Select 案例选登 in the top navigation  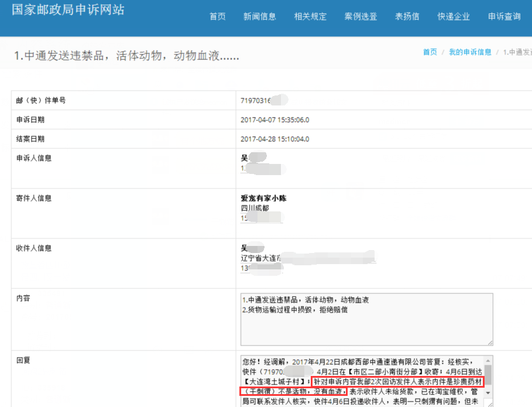tap(361, 16)
